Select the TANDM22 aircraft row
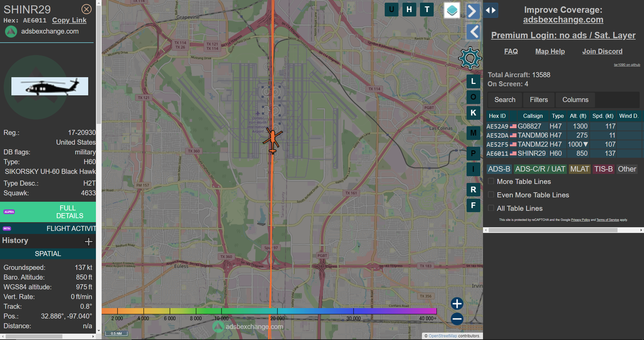 [564, 144]
